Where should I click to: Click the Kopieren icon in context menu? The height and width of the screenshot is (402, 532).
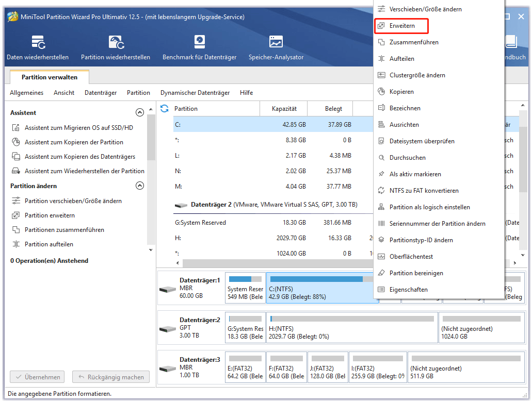pos(381,92)
